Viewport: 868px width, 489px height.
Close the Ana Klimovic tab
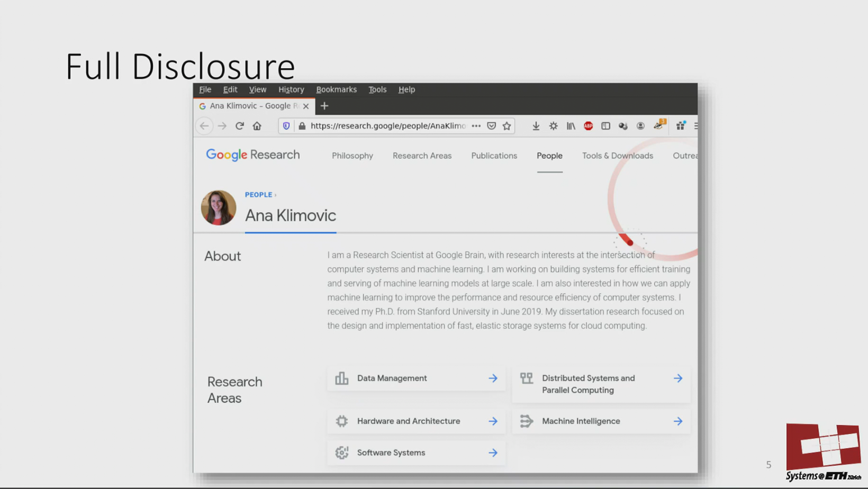[306, 106]
